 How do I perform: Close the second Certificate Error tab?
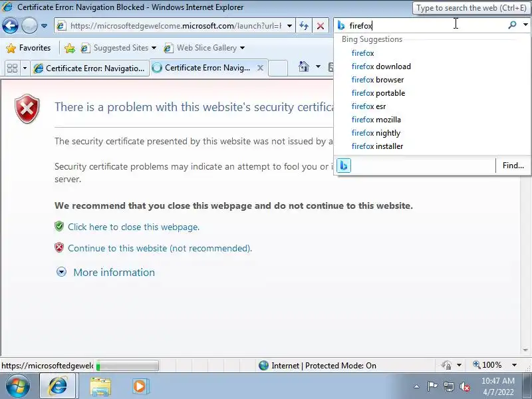click(x=260, y=68)
